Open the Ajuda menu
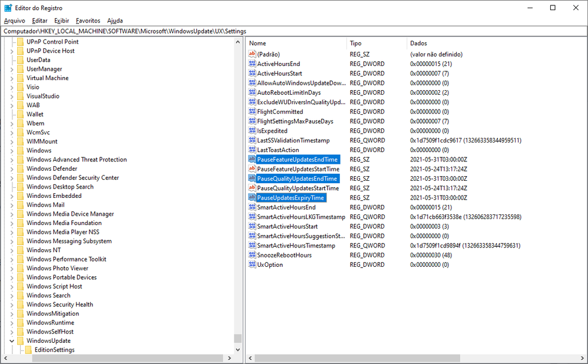Image resolution: width=588 pixels, height=364 pixels. (x=115, y=21)
